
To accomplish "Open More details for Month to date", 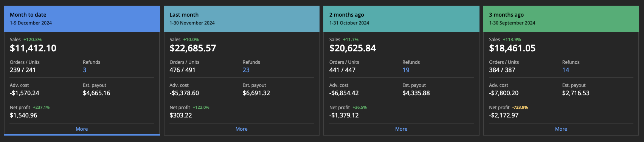I will pos(82,129).
